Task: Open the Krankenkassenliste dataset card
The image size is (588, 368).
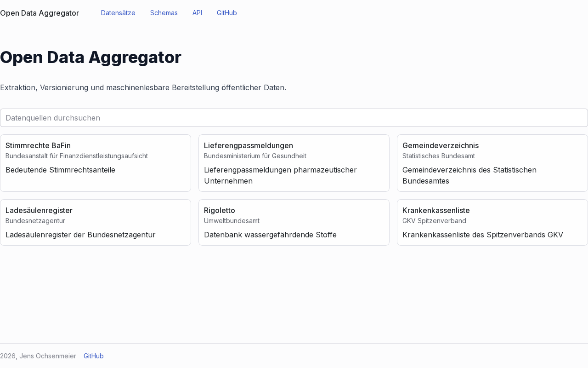Action: click(492, 222)
